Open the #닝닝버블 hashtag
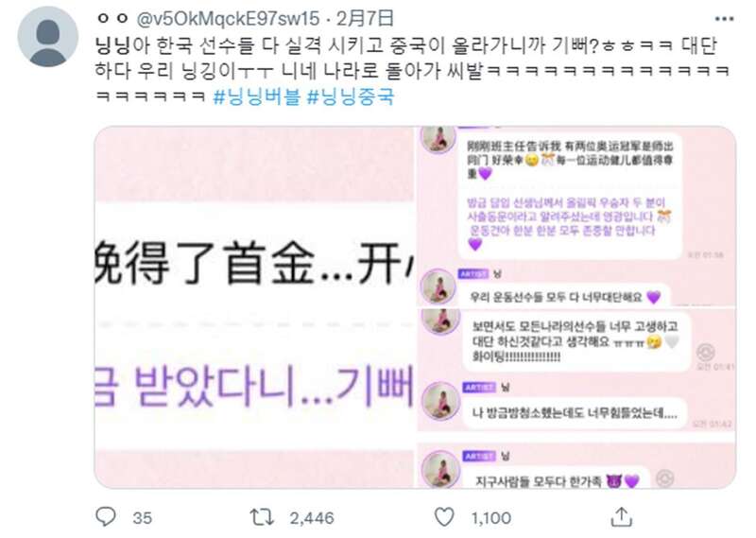 (x=256, y=97)
